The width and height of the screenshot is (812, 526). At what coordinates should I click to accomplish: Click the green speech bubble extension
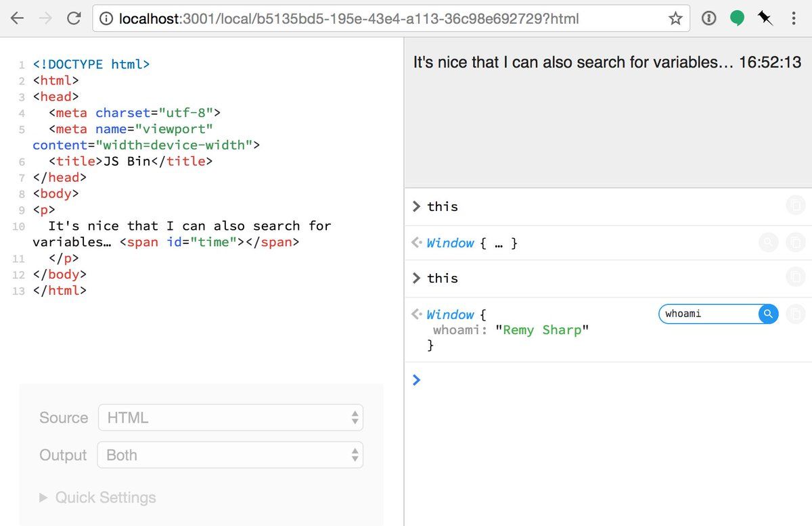coord(737,19)
